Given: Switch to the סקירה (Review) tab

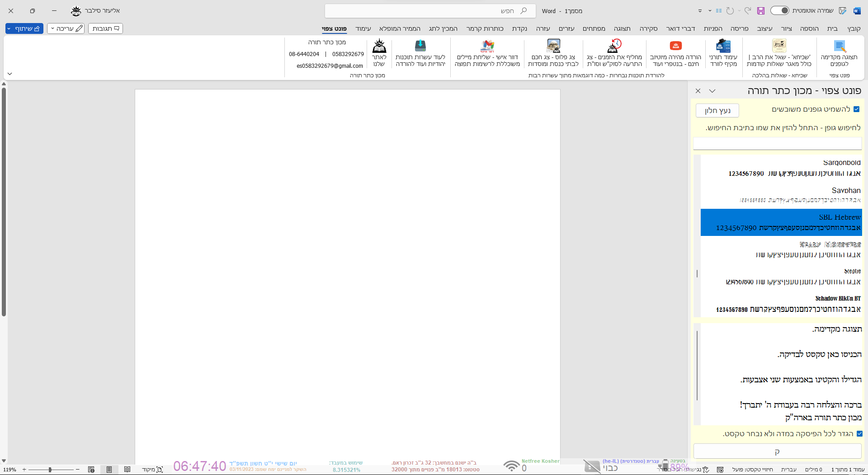Looking at the screenshot, I should 648,28.
